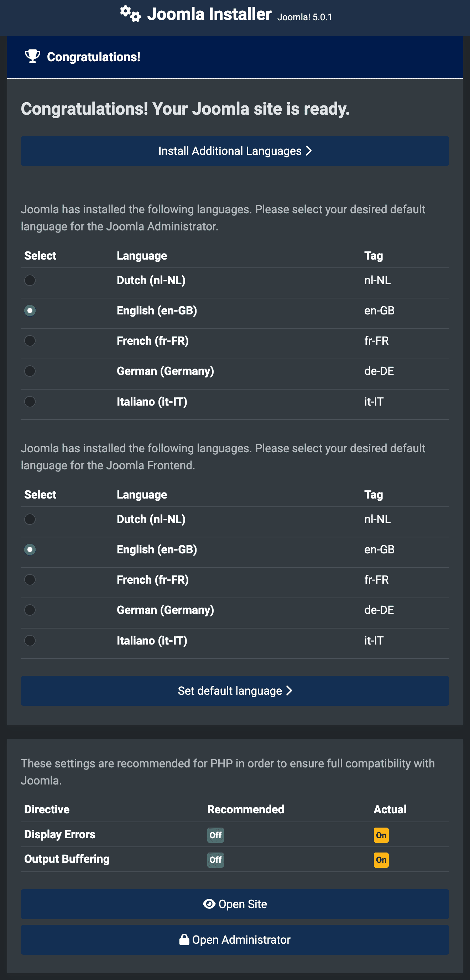The width and height of the screenshot is (470, 980).
Task: Click the Joomla Installer gears icon
Action: coord(130,14)
